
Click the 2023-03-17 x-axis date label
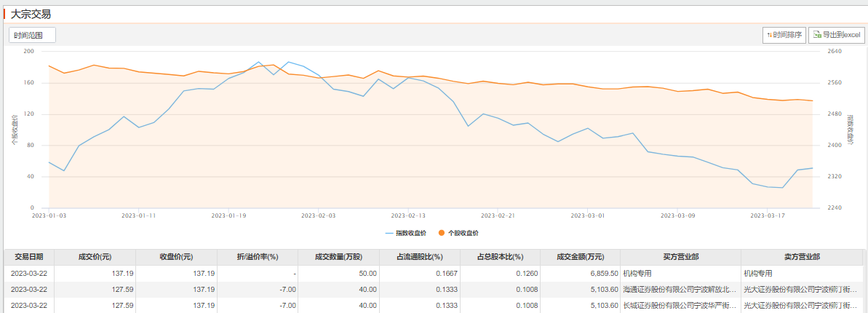pos(768,215)
